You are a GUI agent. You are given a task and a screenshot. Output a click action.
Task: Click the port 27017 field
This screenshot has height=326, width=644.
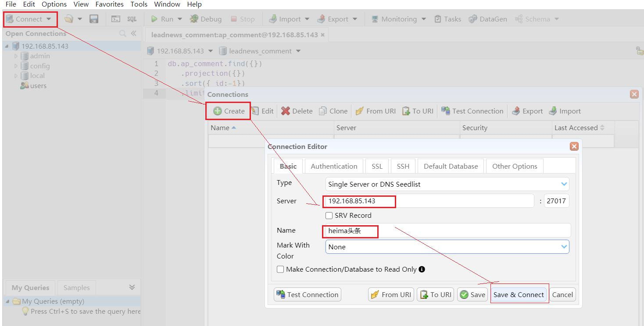tap(556, 201)
